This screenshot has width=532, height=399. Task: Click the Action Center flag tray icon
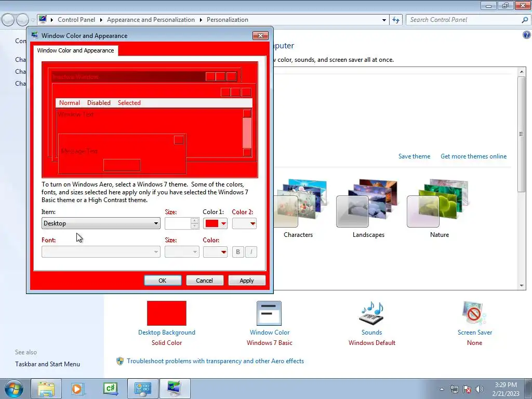467,389
